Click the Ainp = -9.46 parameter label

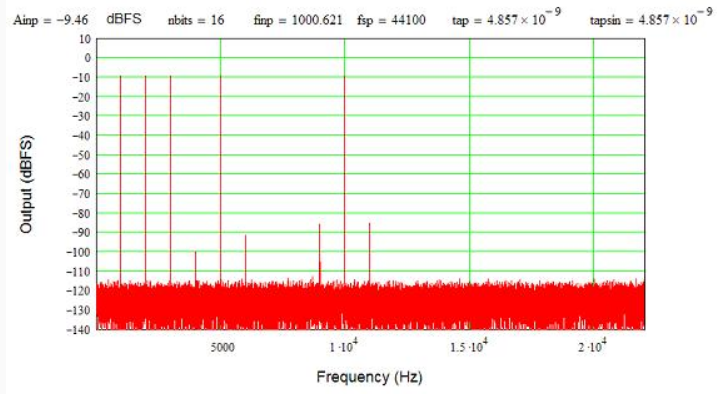pos(51,20)
